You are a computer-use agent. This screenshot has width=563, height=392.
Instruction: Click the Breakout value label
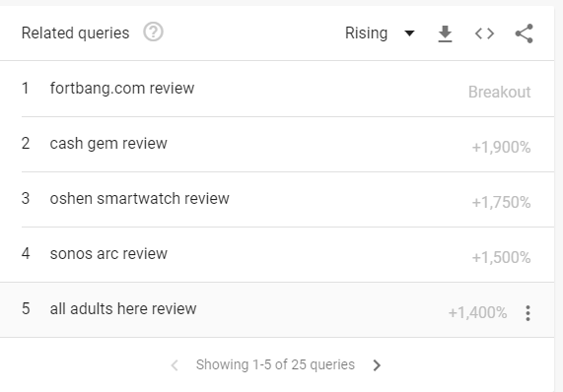(500, 93)
